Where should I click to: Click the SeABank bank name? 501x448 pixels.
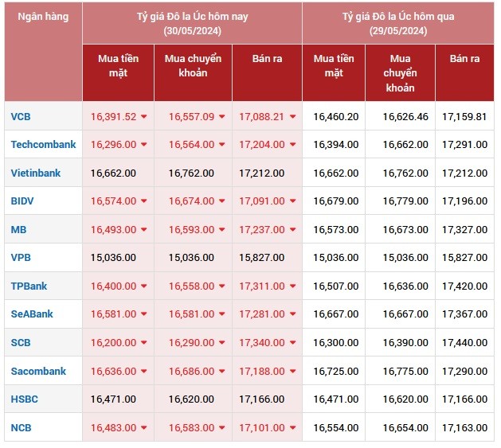[x=32, y=314]
